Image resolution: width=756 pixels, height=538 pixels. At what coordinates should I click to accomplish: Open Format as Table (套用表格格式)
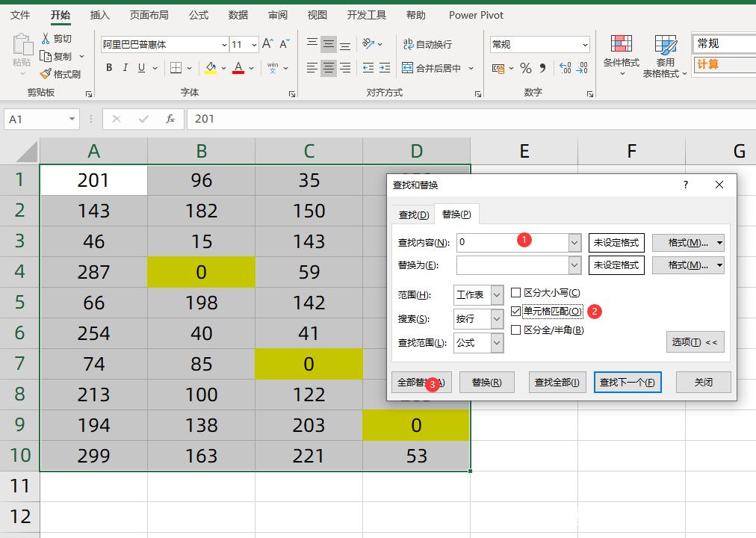[665, 56]
